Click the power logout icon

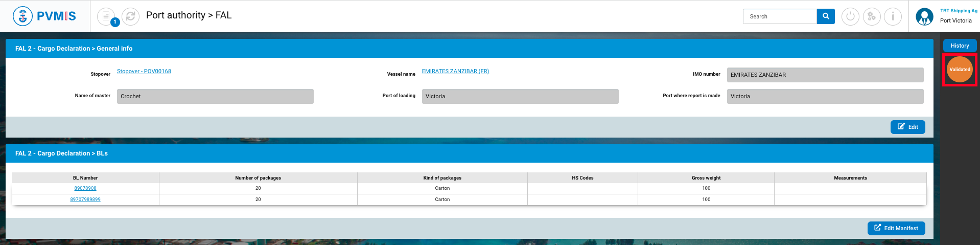pyautogui.click(x=850, y=16)
